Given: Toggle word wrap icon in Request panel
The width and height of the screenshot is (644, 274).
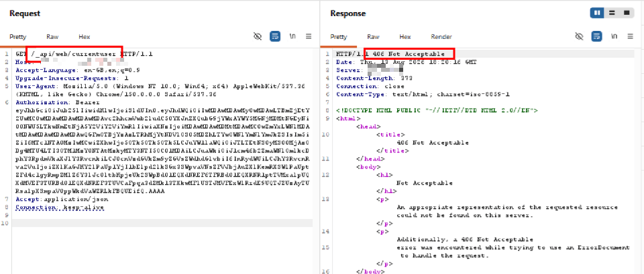Looking at the screenshot, I should pyautogui.click(x=275, y=37).
